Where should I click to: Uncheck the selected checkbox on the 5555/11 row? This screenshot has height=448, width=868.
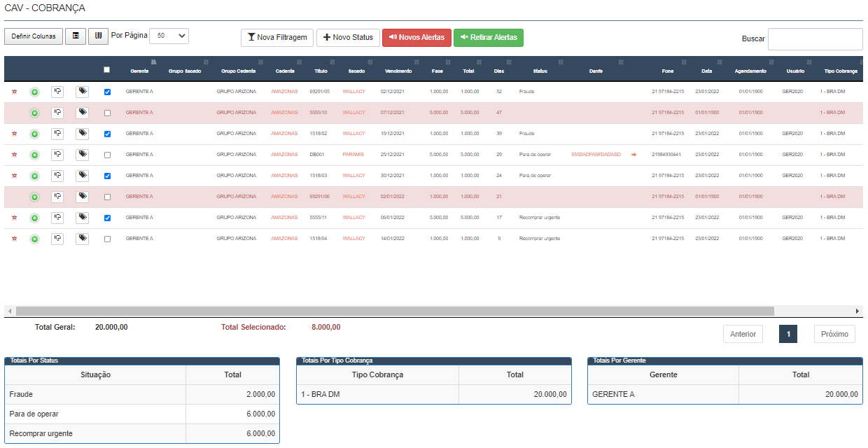(107, 218)
